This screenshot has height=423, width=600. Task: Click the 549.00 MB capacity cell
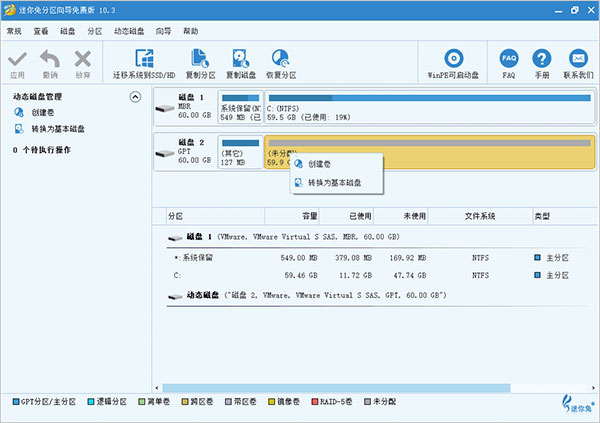pyautogui.click(x=299, y=258)
